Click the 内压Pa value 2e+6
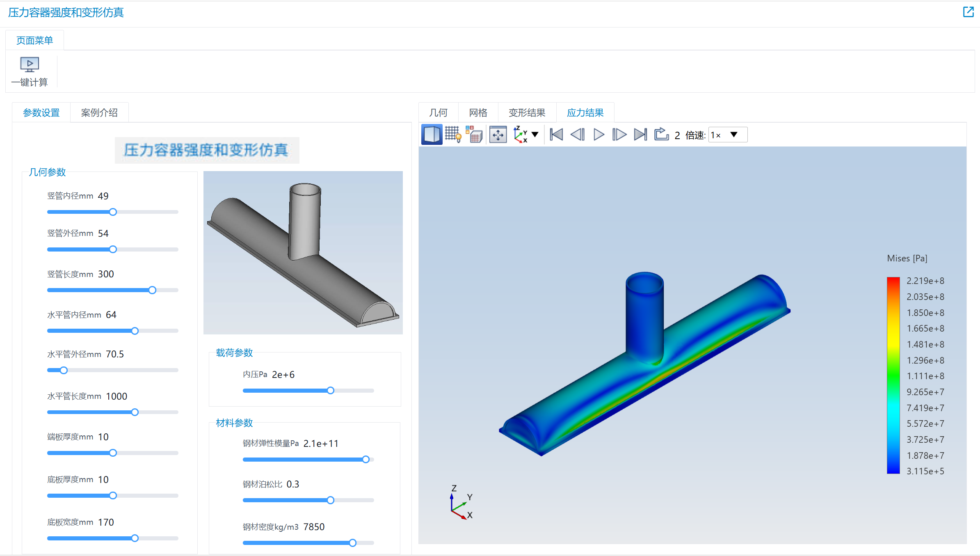The width and height of the screenshot is (980, 556). coord(283,375)
